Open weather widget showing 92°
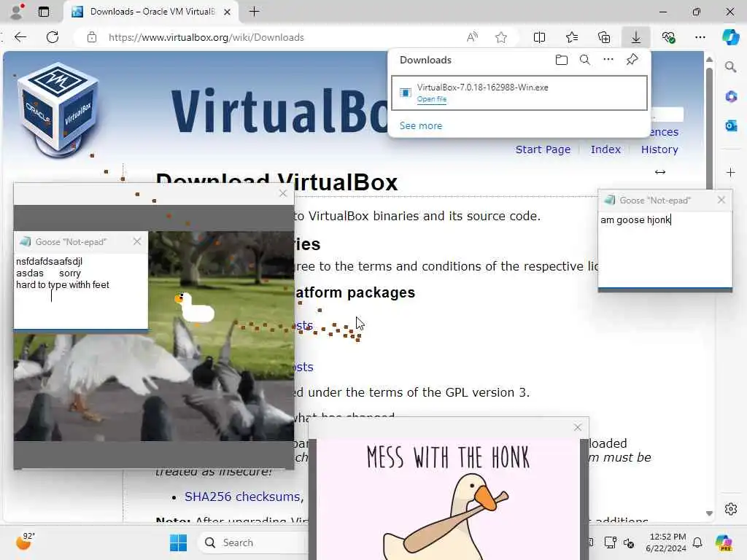747x560 pixels. (x=25, y=542)
